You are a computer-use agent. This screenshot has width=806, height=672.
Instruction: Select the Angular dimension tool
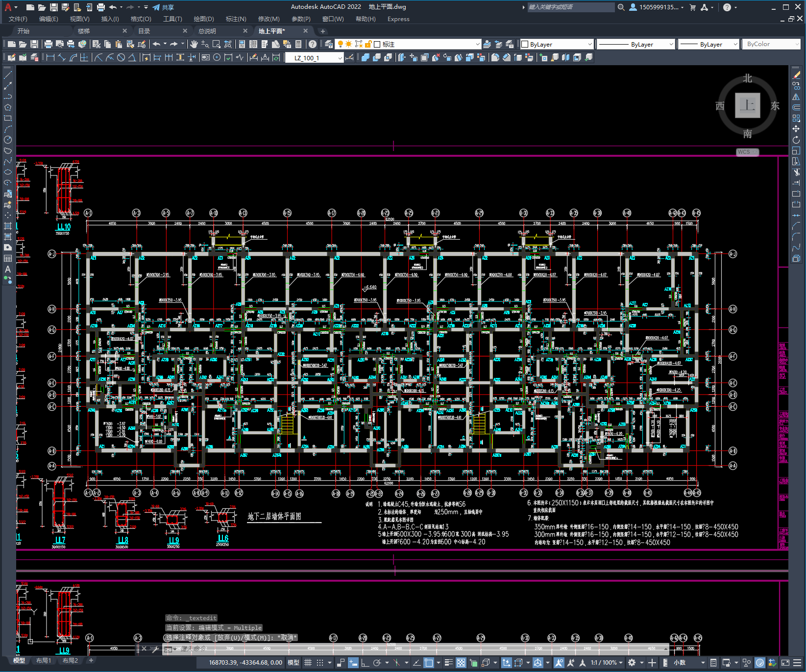click(132, 57)
